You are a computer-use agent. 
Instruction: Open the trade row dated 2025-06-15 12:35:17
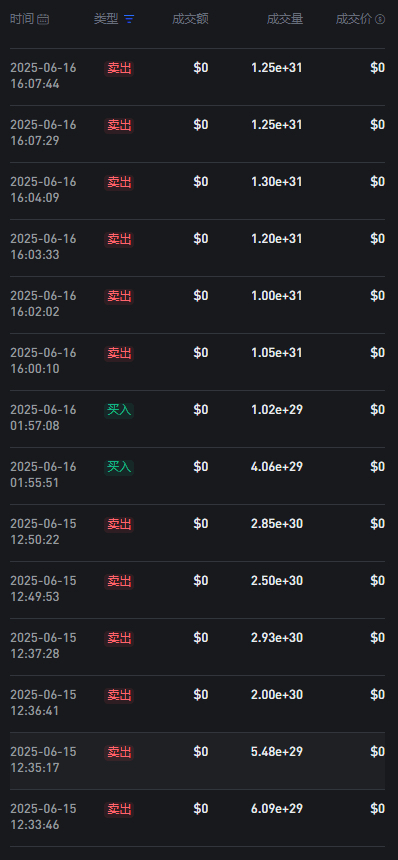(x=197, y=761)
